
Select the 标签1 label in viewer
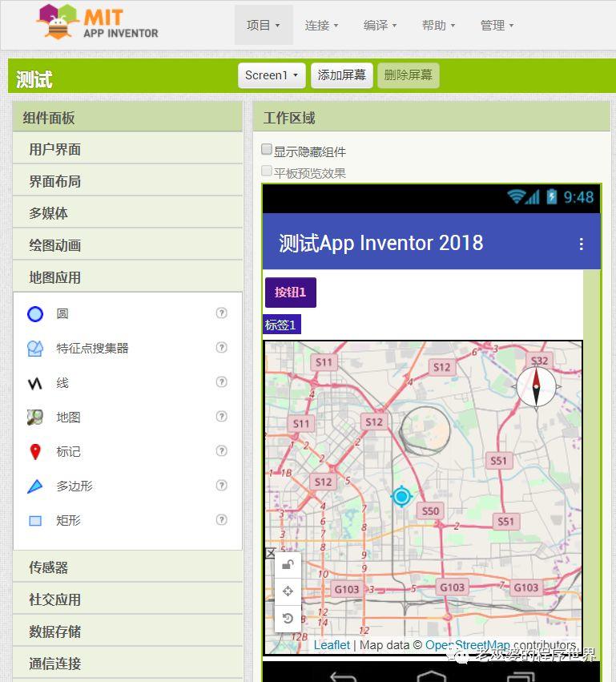click(x=282, y=325)
